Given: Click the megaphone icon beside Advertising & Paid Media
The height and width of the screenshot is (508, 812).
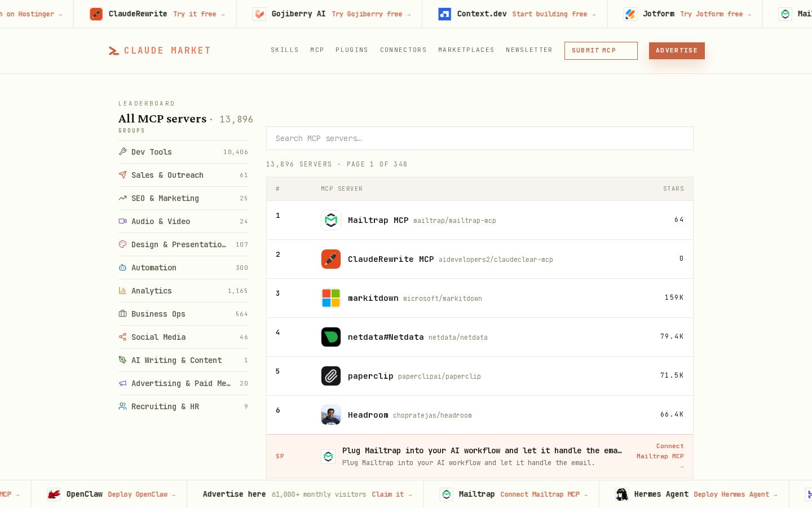Looking at the screenshot, I should [122, 383].
